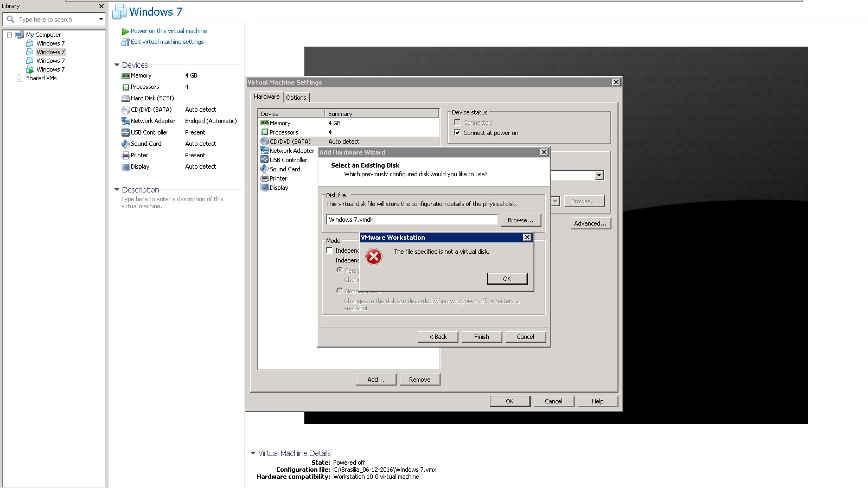Close the Library panel
868x488 pixels.
(x=101, y=6)
